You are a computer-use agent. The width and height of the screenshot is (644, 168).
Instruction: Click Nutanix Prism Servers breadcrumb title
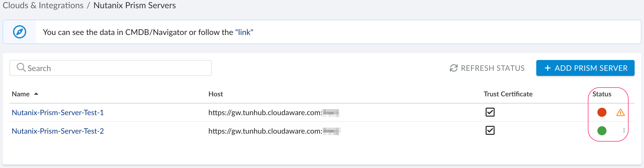(135, 5)
